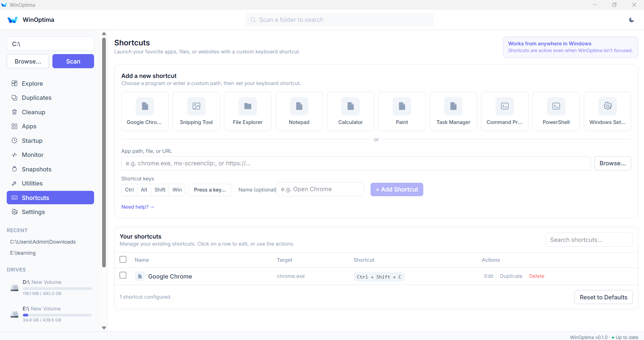Delete the Google Chrome shortcut
This screenshot has height=340, width=644.
[x=536, y=276]
